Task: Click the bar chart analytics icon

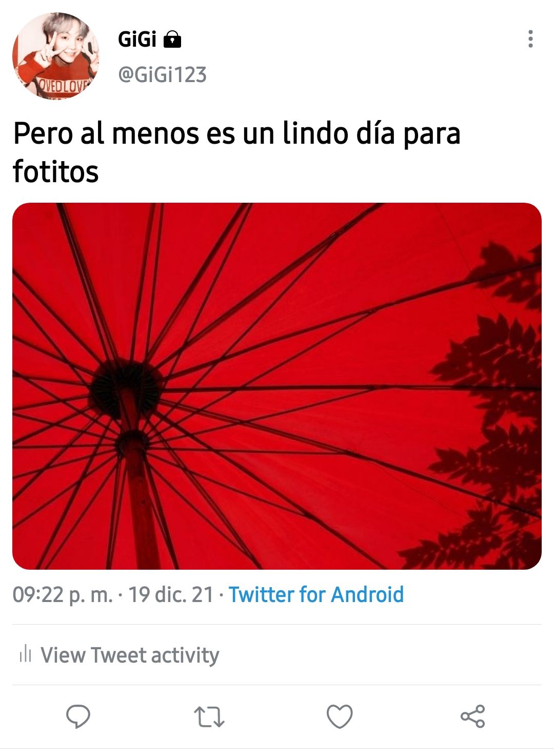Action: (x=25, y=655)
